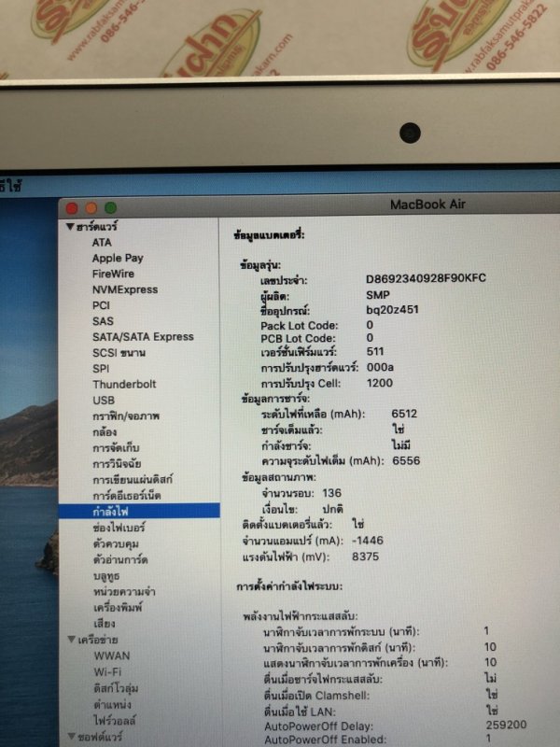Open เครื่องพิมพ์ hardware entry
The image size is (560, 747).
pyautogui.click(x=119, y=608)
